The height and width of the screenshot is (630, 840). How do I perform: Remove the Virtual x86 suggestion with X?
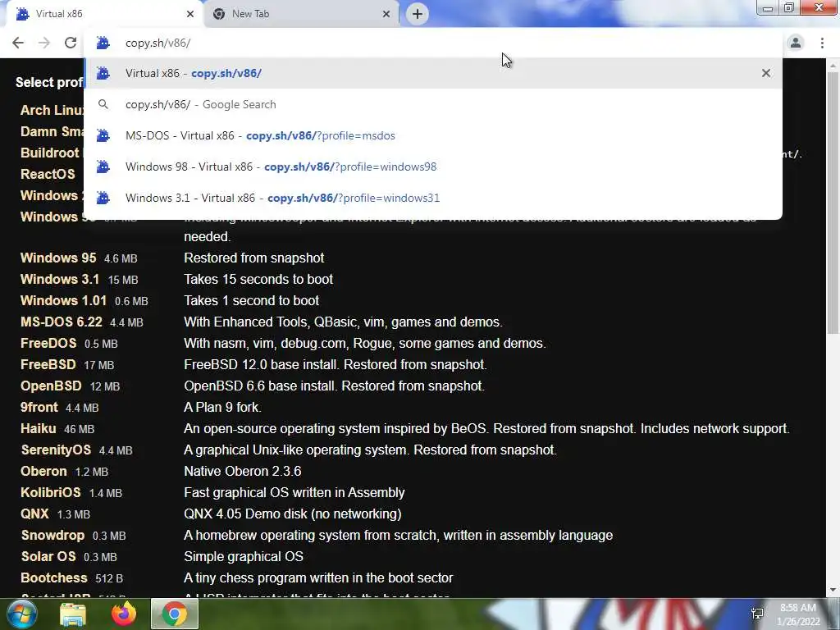tap(766, 73)
